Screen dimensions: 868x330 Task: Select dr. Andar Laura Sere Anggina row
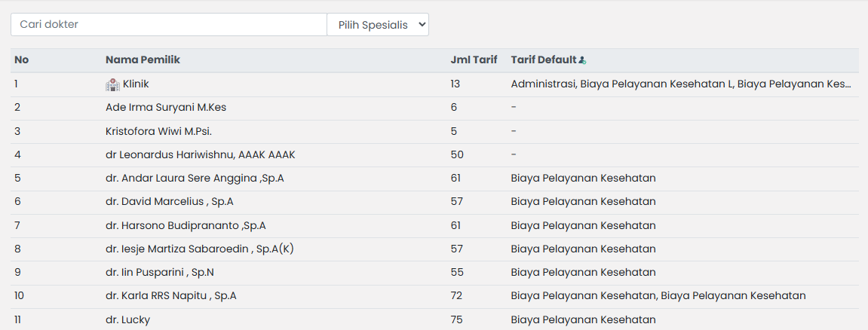click(195, 178)
